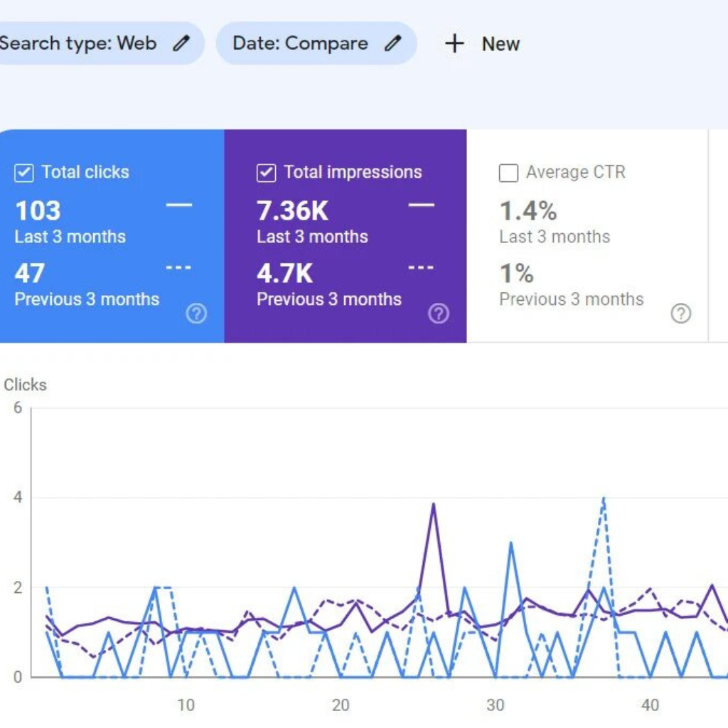The height and width of the screenshot is (728, 728).
Task: Click the plus icon beside New
Action: [x=454, y=43]
